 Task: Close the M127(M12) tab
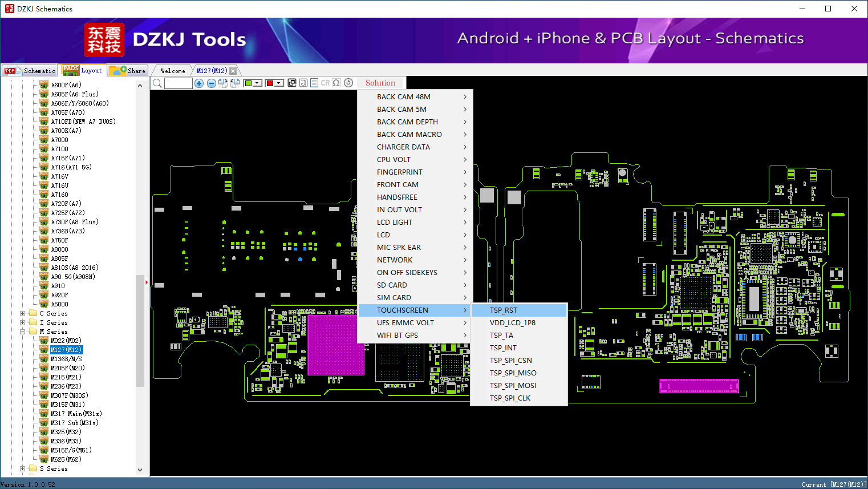point(233,71)
